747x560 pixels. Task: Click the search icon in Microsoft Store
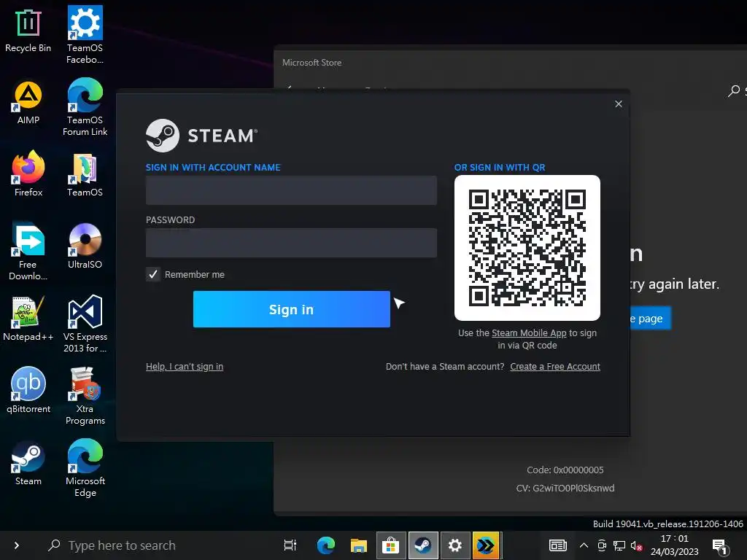point(734,90)
